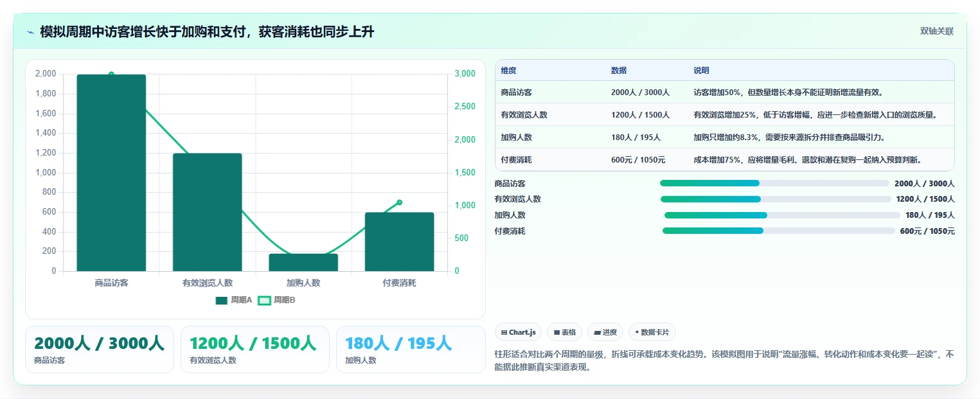Click the 付费消耗 progress bar

pyautogui.click(x=778, y=231)
